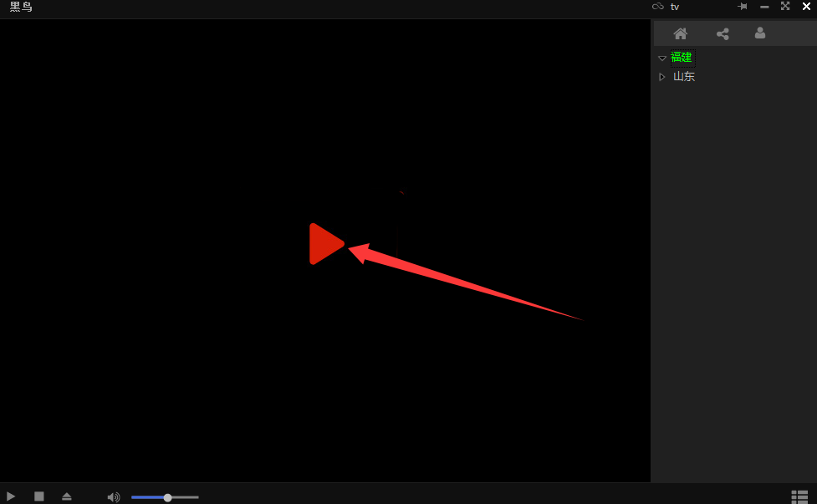Expand the 山东 tree node
This screenshot has height=504, width=817.
tap(661, 77)
